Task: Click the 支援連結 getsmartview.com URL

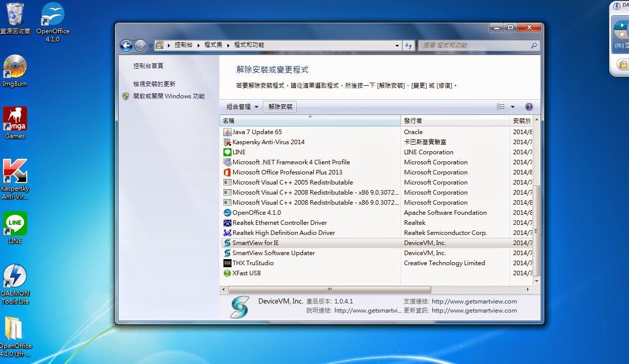Action: tap(474, 301)
